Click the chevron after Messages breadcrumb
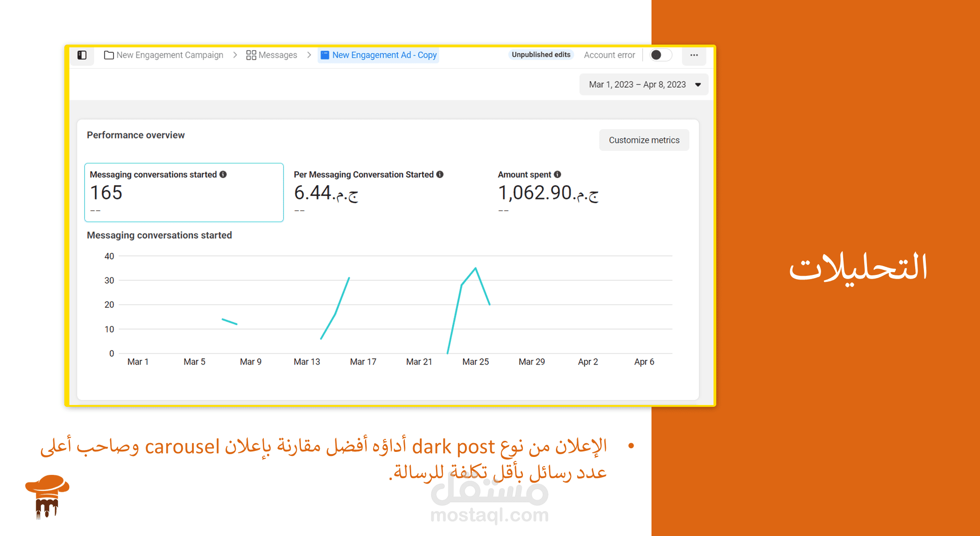This screenshot has height=536, width=980. (x=309, y=55)
